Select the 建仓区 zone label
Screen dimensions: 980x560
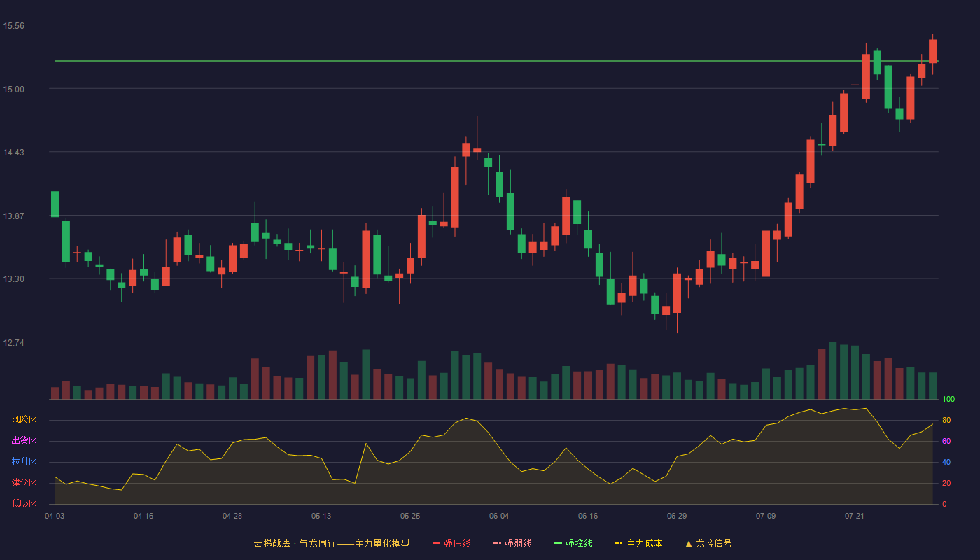click(24, 483)
